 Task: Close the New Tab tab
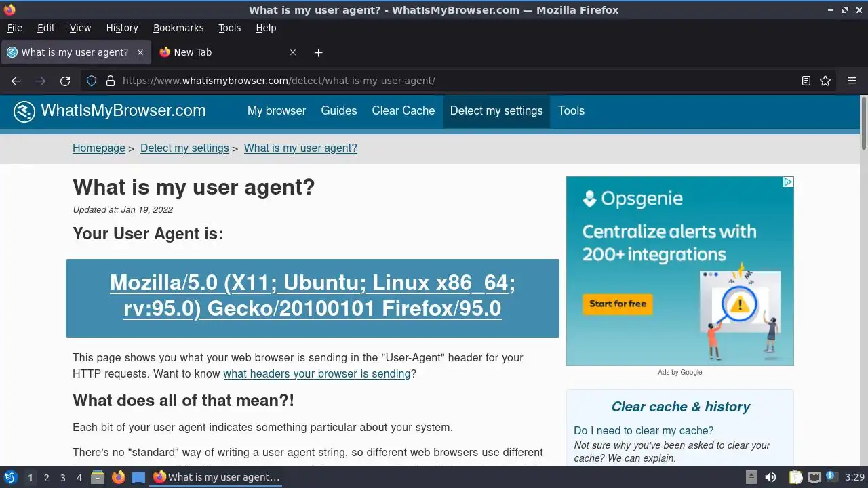coord(293,52)
